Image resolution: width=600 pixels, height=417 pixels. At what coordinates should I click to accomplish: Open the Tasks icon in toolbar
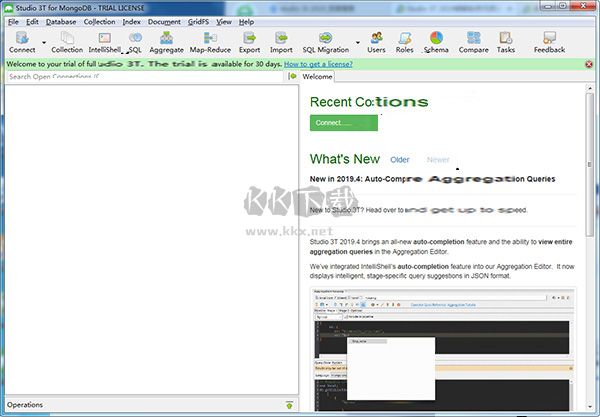(x=506, y=42)
